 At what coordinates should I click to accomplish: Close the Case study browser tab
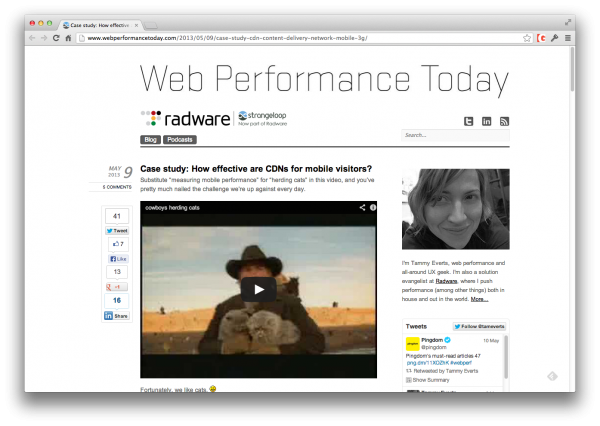pyautogui.click(x=136, y=25)
